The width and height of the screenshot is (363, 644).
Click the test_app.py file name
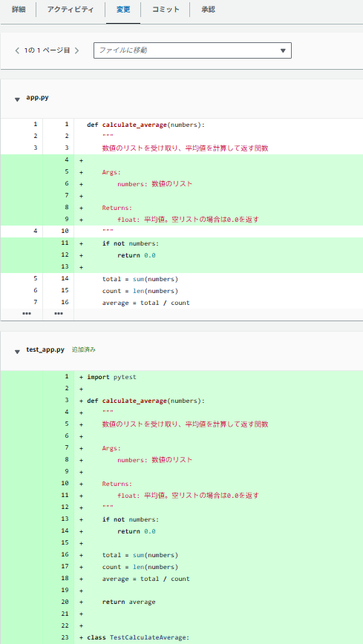coord(45,350)
